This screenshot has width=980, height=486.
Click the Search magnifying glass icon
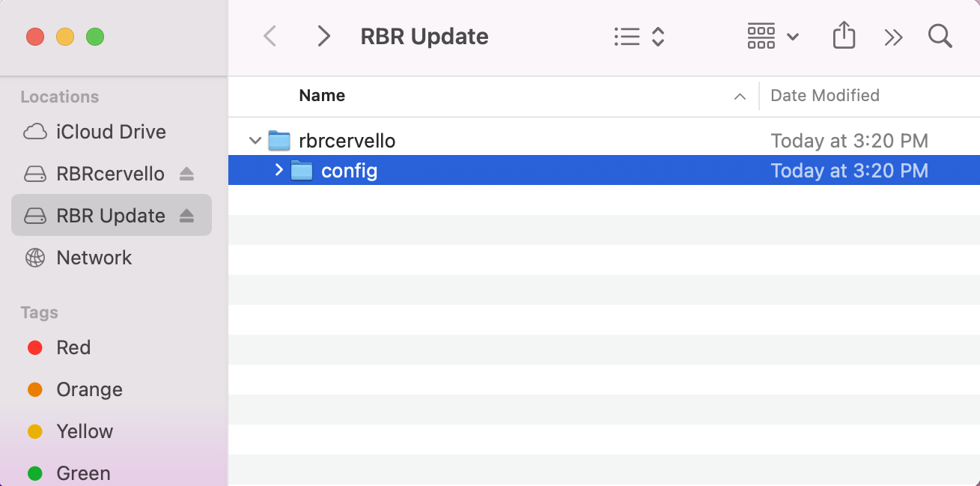point(940,36)
